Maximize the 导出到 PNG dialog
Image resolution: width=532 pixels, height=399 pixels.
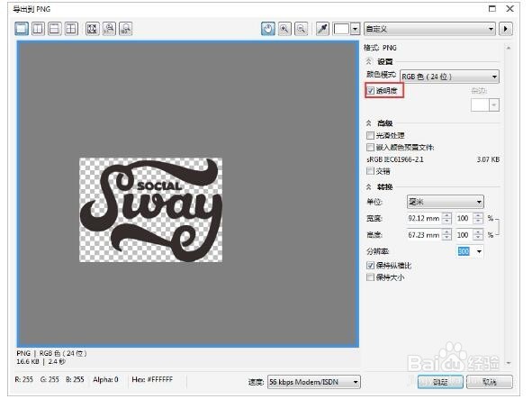pos(492,9)
